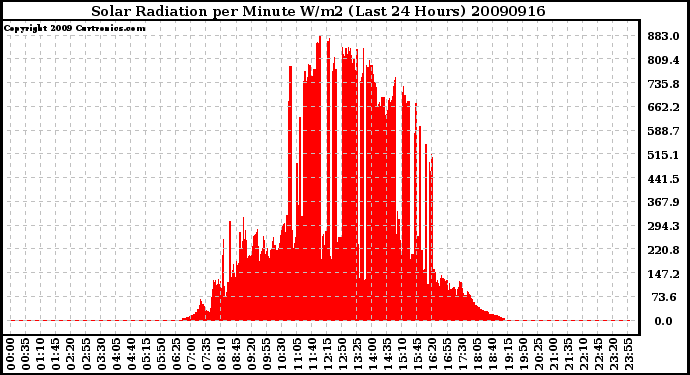Select the 515.1 y-axis value
The height and width of the screenshot is (375, 690).
664,154
